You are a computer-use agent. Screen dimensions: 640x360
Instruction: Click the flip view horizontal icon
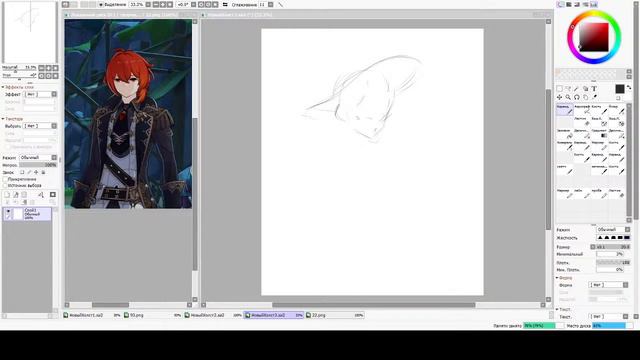tap(225, 4)
